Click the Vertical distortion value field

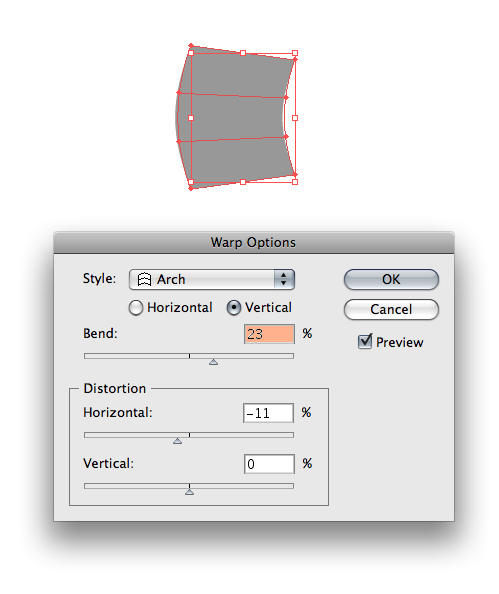(x=269, y=464)
